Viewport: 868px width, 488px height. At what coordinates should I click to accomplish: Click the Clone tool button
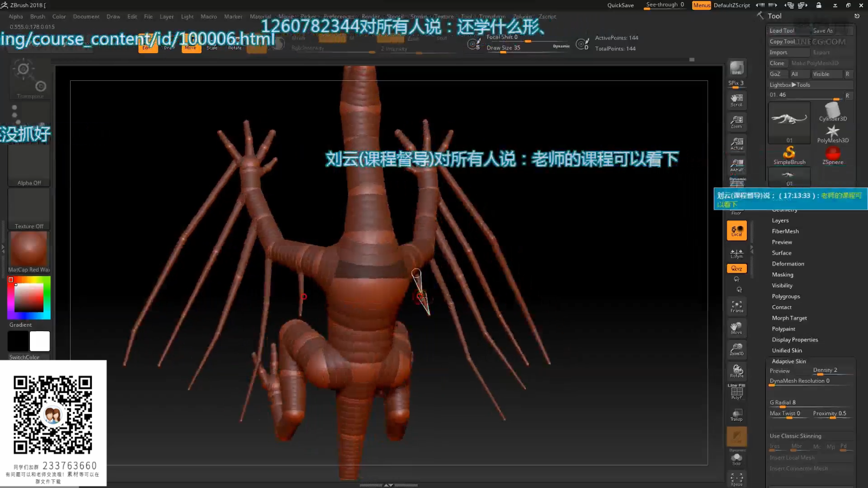click(777, 63)
